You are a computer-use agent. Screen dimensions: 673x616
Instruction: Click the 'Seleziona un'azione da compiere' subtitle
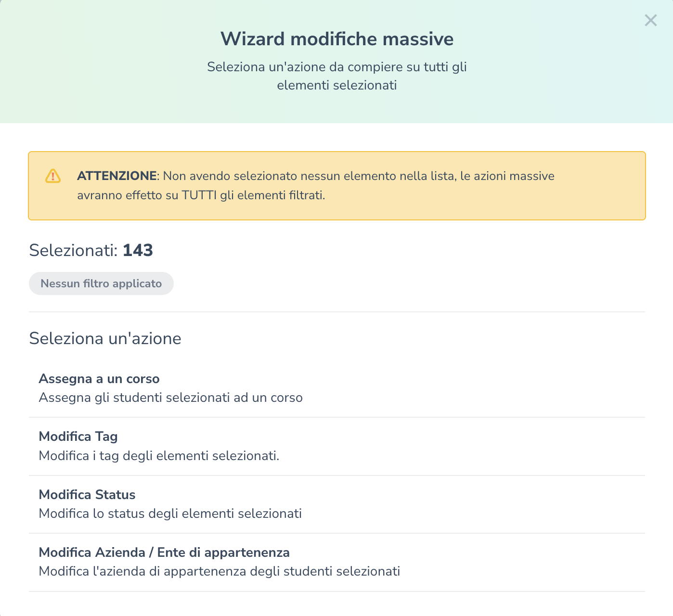pos(337,67)
